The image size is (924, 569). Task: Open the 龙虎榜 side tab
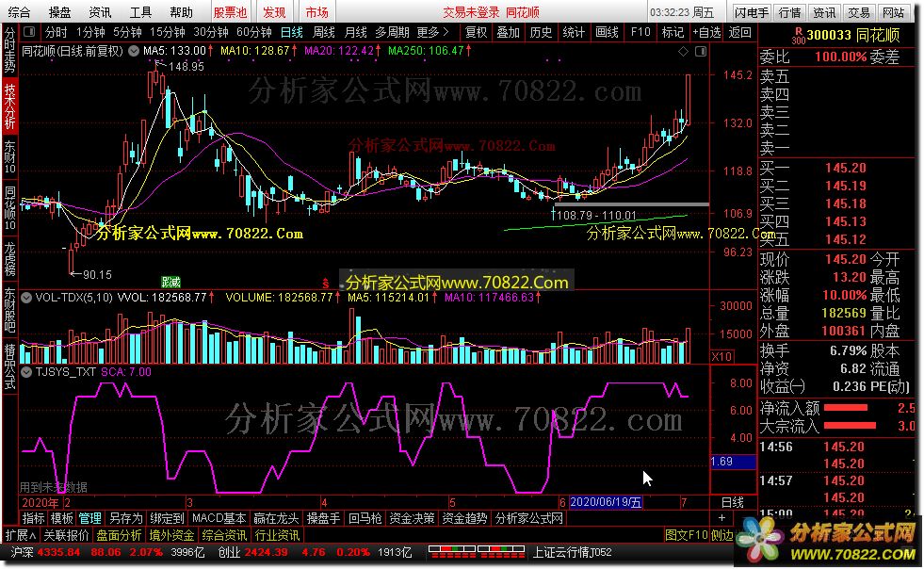pos(10,258)
